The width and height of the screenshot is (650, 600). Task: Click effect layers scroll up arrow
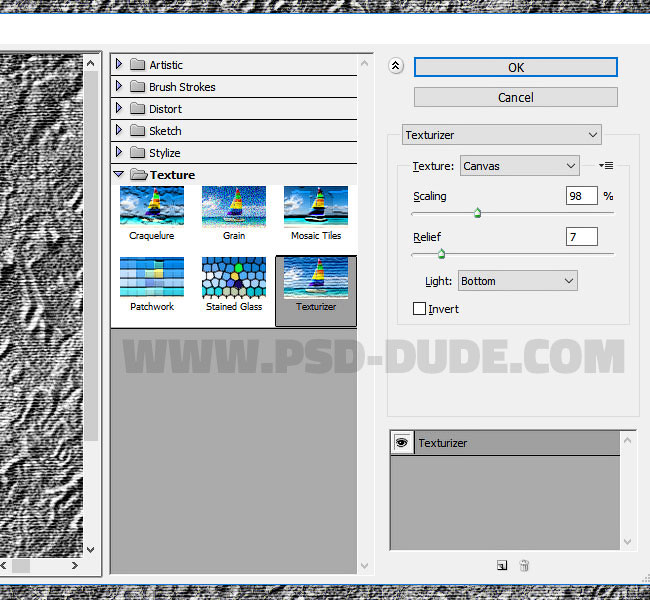click(628, 440)
